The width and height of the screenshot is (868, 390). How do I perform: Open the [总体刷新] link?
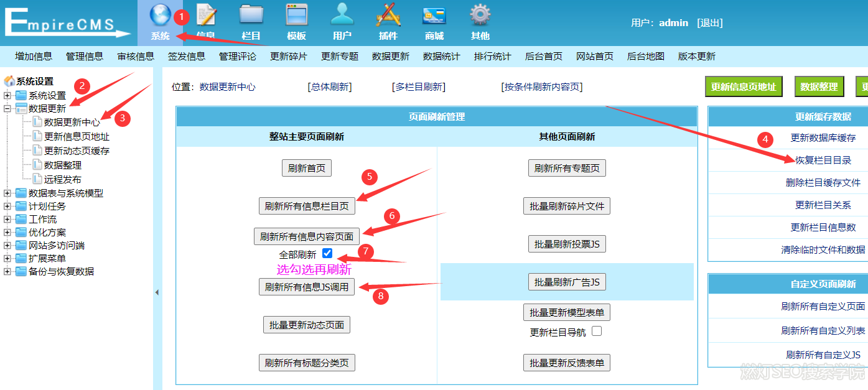tap(330, 87)
